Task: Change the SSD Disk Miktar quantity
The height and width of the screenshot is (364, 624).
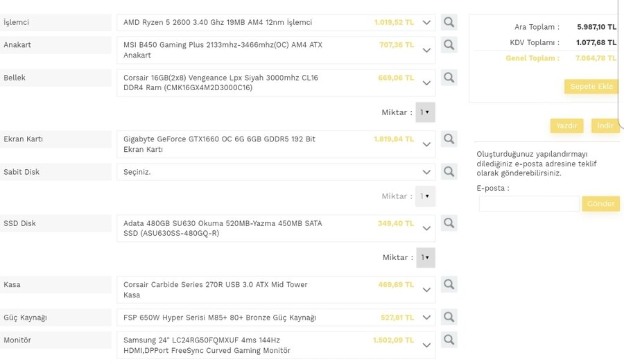Action: pyautogui.click(x=425, y=257)
